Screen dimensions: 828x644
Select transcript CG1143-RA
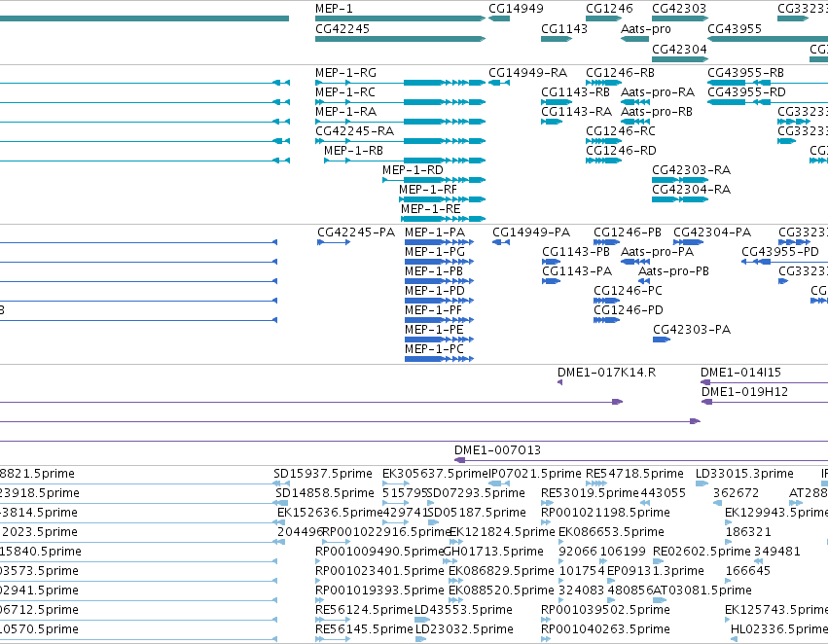pos(576,112)
